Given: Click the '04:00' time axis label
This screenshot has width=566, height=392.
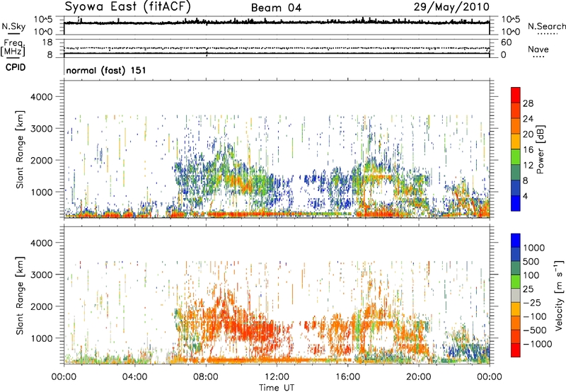Looking at the screenshot, I should (135, 377).
